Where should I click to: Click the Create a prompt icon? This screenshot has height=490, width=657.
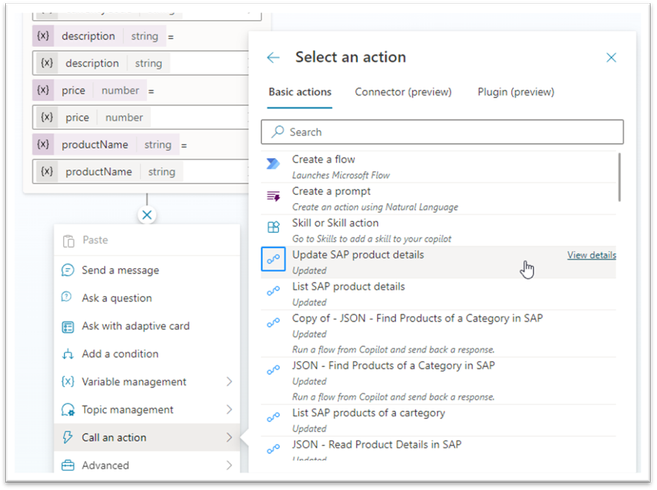click(273, 197)
